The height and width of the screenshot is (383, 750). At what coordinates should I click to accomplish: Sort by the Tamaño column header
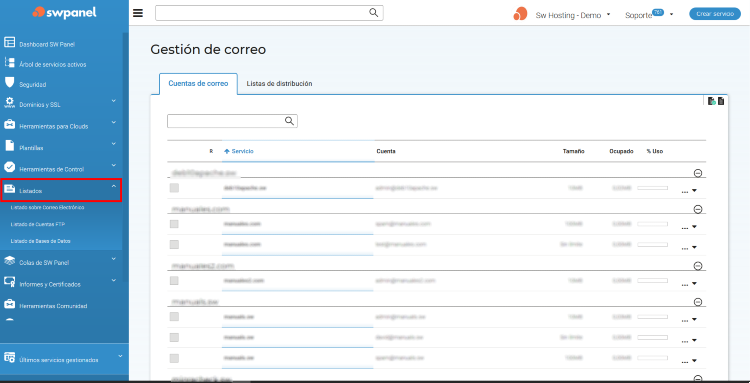(574, 151)
